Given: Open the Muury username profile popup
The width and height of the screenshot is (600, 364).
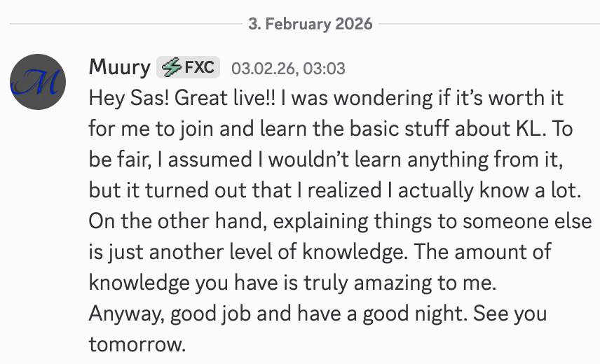Looking at the screenshot, I should click(x=119, y=68).
